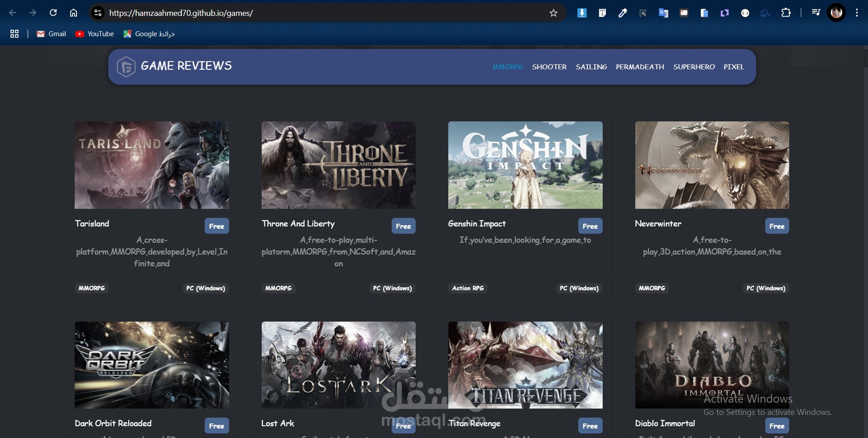Open the Google Maps bookmark
The width and height of the screenshot is (868, 438).
point(149,34)
